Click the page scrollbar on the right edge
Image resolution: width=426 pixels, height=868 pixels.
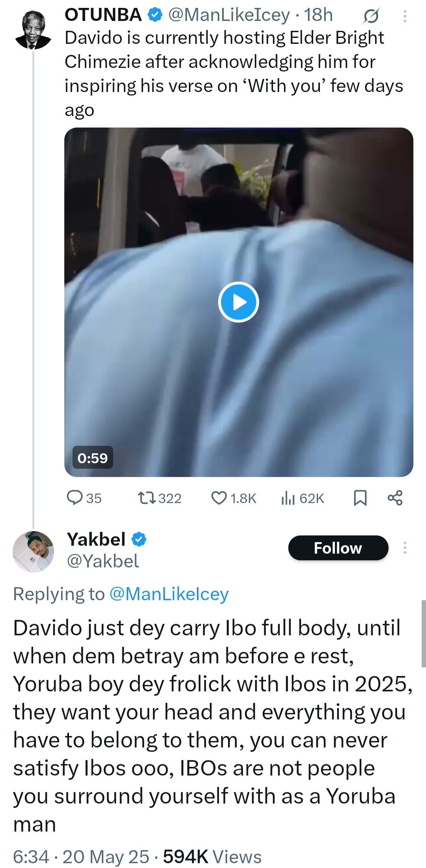pos(423,633)
